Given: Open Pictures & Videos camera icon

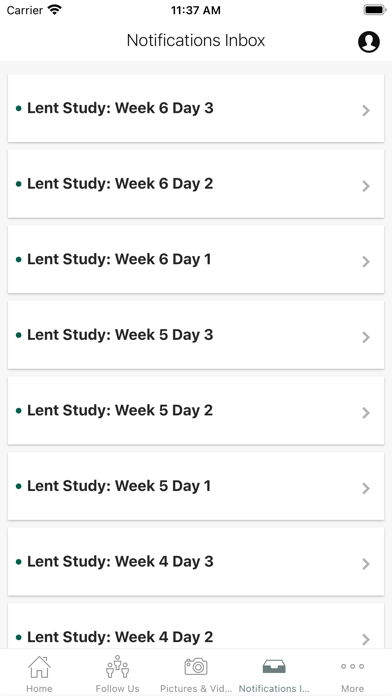Looking at the screenshot, I should point(196,666).
